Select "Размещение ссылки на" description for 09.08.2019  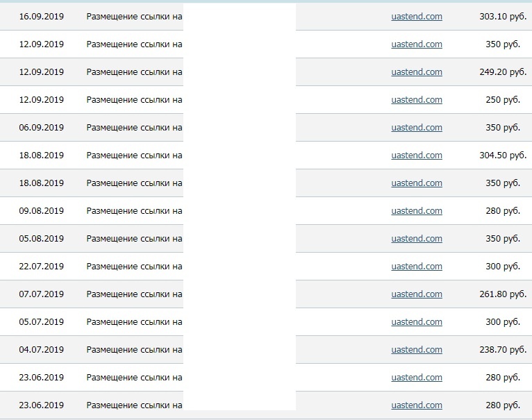click(x=134, y=211)
